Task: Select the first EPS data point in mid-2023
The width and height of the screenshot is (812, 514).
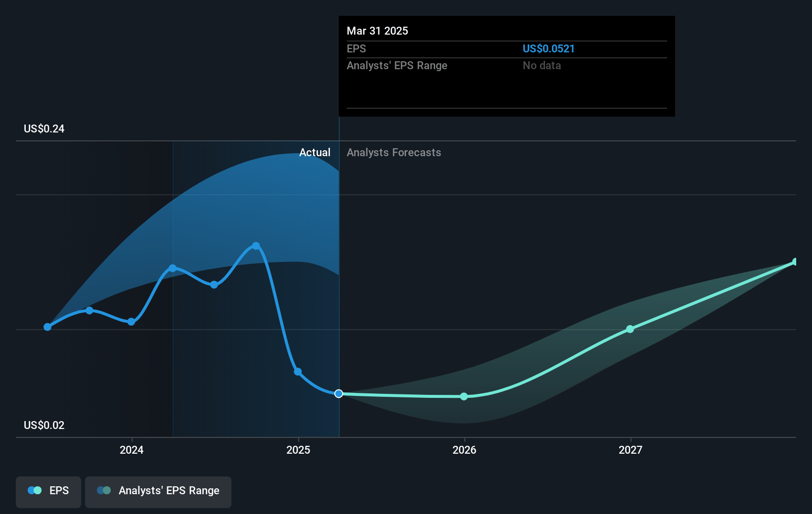Action: point(47,327)
